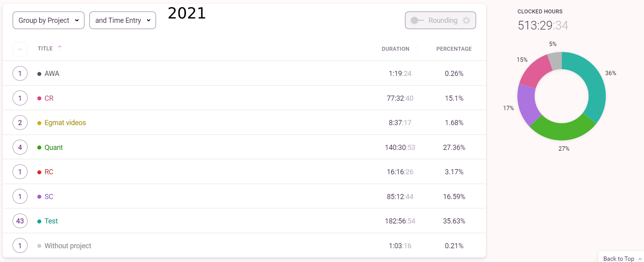Click the Title sort arrow icon
This screenshot has height=262, width=644.
[x=60, y=48]
